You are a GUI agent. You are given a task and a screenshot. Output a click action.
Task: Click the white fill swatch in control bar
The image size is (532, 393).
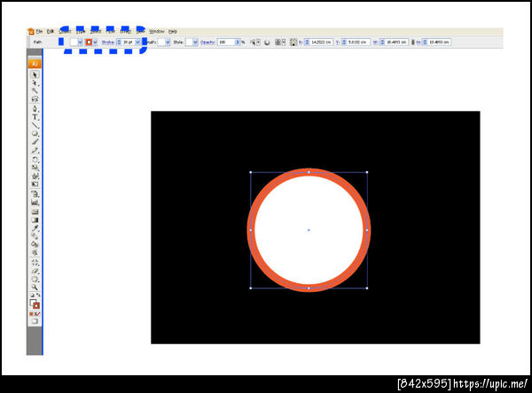(x=74, y=43)
